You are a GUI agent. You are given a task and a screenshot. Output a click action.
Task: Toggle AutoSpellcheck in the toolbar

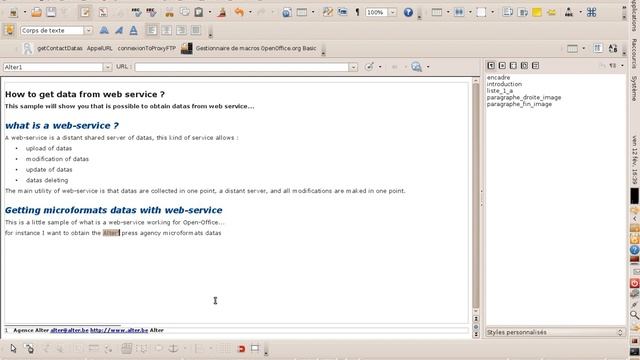(151, 12)
